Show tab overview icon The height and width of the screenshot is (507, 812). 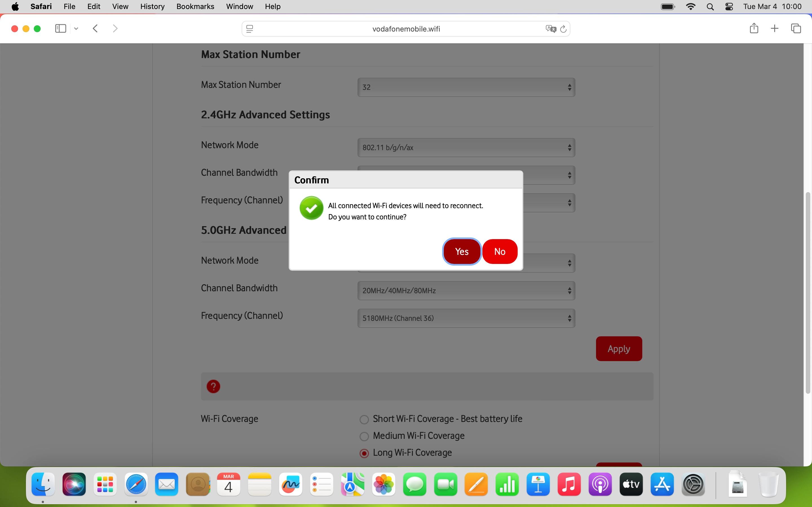796,28
